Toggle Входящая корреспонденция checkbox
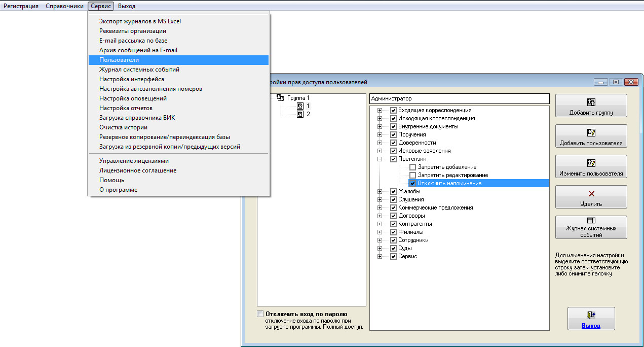 pos(393,110)
